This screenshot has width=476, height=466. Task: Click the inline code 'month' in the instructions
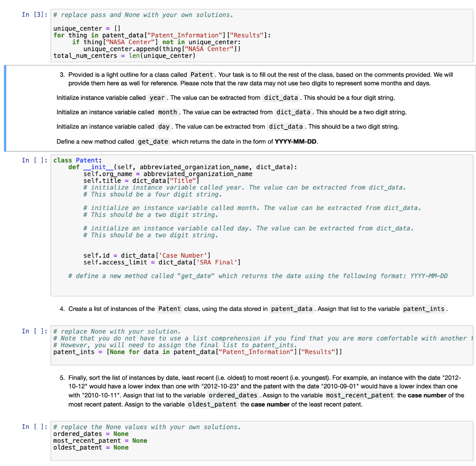click(167, 112)
